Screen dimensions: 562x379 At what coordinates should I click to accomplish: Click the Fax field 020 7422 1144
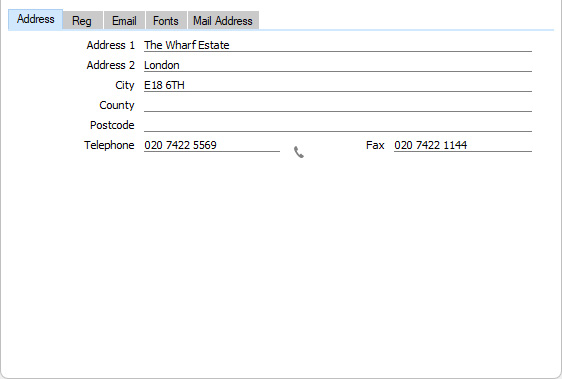click(463, 145)
